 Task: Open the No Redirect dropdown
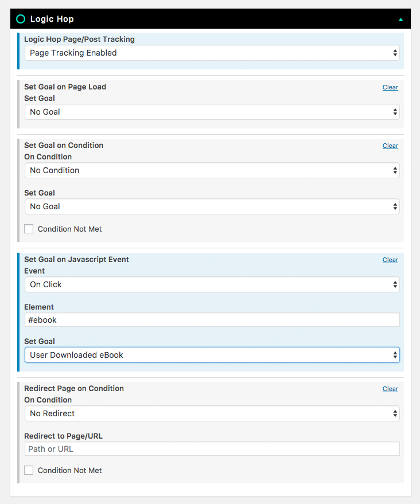coord(212,413)
